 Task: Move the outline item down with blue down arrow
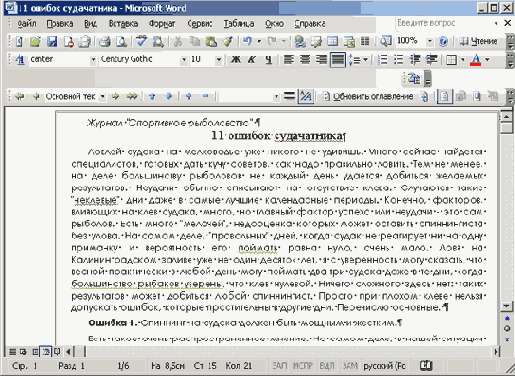point(169,97)
